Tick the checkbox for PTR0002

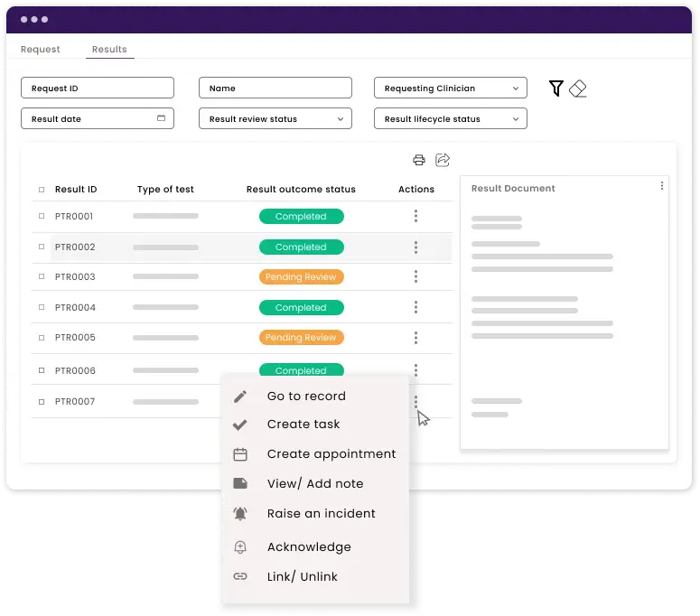point(41,247)
